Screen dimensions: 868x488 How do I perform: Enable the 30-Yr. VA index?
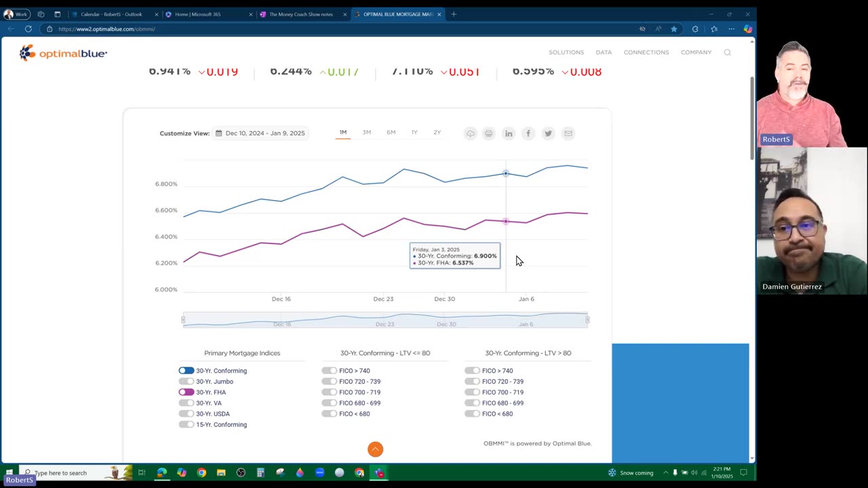[x=186, y=403]
